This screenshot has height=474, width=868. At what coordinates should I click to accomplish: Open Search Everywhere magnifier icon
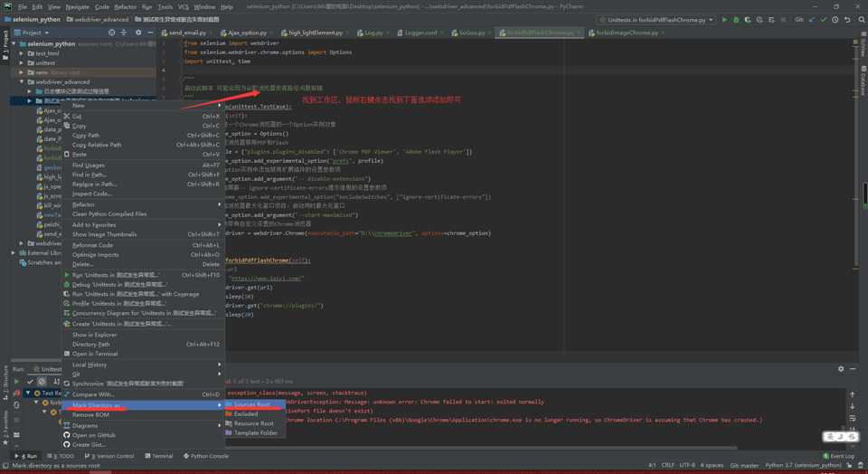pos(862,20)
